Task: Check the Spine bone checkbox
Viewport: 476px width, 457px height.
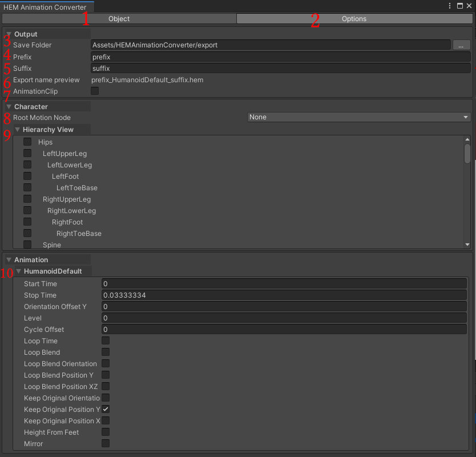Action: point(27,244)
